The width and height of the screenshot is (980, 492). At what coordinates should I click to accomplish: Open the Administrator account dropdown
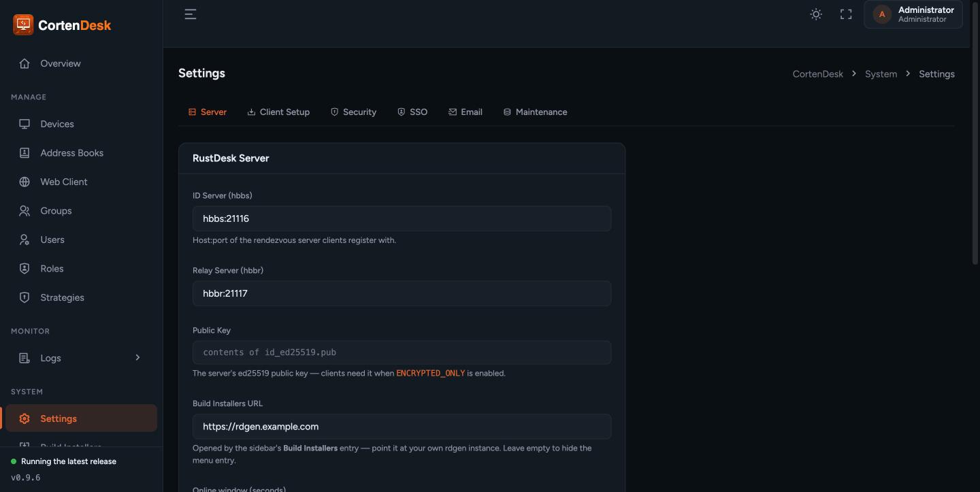(x=913, y=14)
